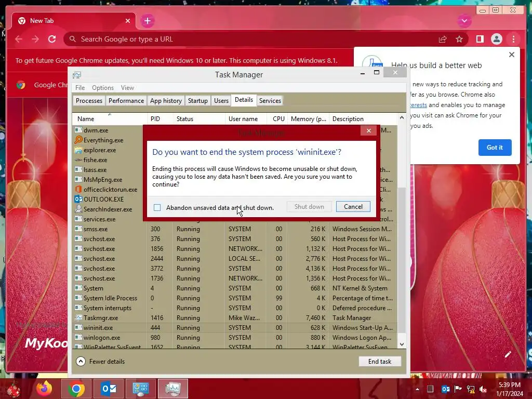Screen dimensions: 532x399
Task: Click End task button in Task Manager
Action: coord(380,362)
